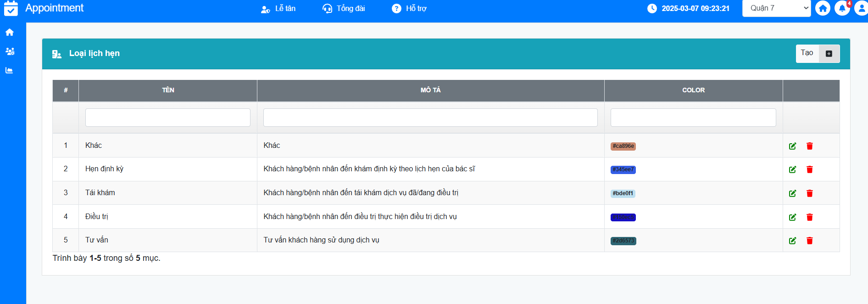868x304 pixels.
Task: Open the users group sidebar icon
Action: (10, 51)
